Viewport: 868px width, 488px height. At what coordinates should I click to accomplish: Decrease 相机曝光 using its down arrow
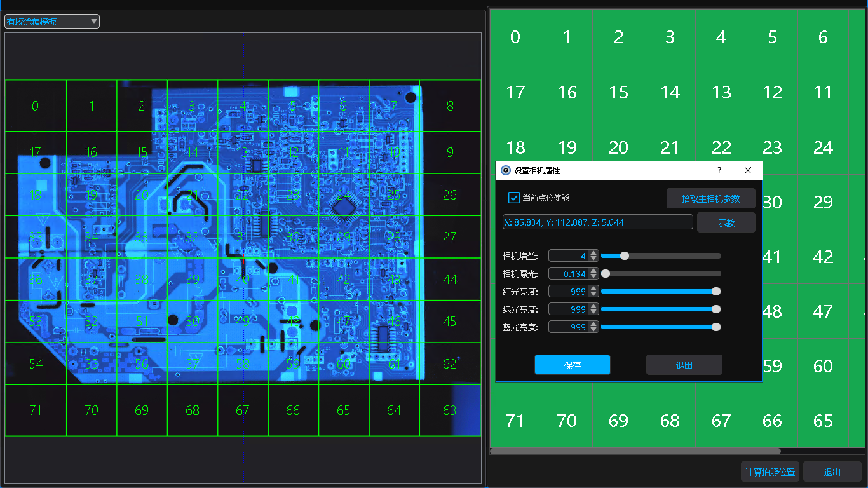coord(593,276)
